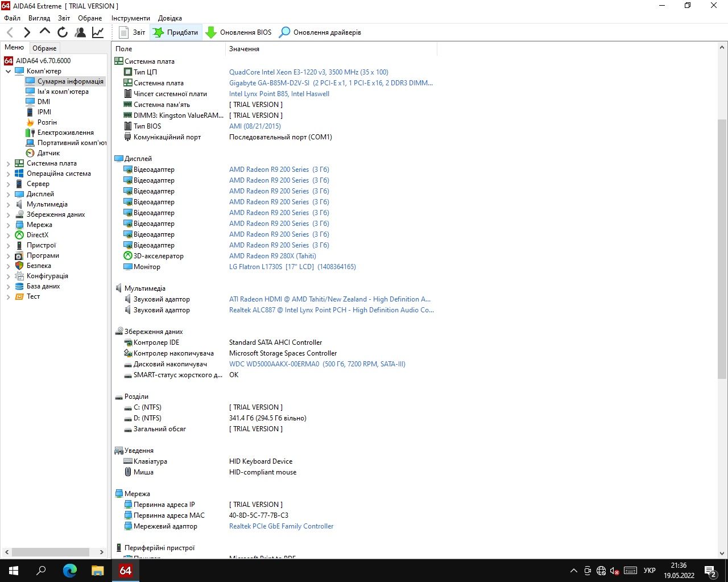Open Gigabyte GA-B85M-D2V-SI motherboard link

(331, 83)
